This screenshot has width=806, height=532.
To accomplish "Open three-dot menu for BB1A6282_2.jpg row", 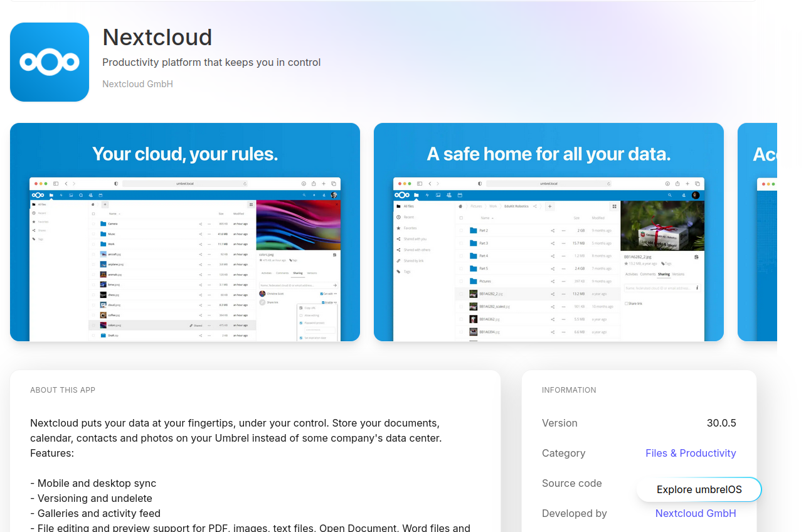I will tap(563, 294).
